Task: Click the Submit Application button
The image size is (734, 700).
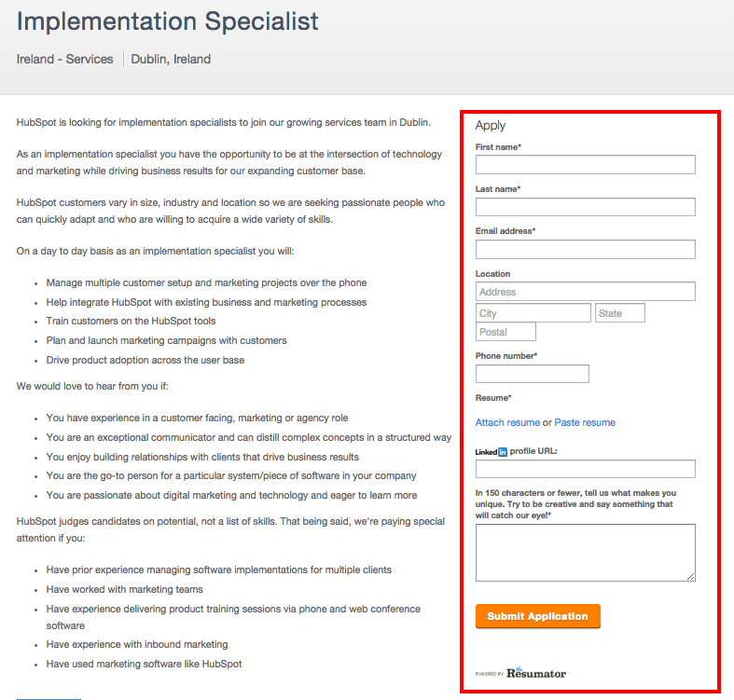Action: point(538,616)
